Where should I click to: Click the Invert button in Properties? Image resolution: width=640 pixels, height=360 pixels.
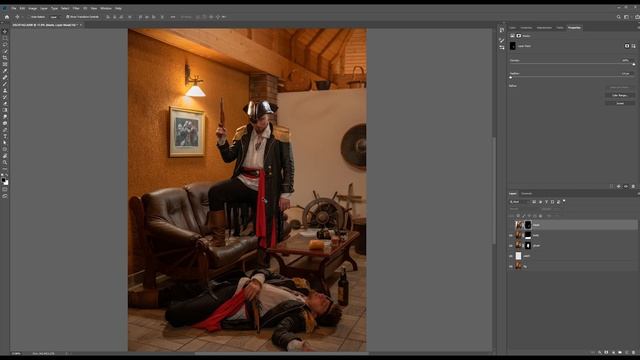click(x=620, y=103)
